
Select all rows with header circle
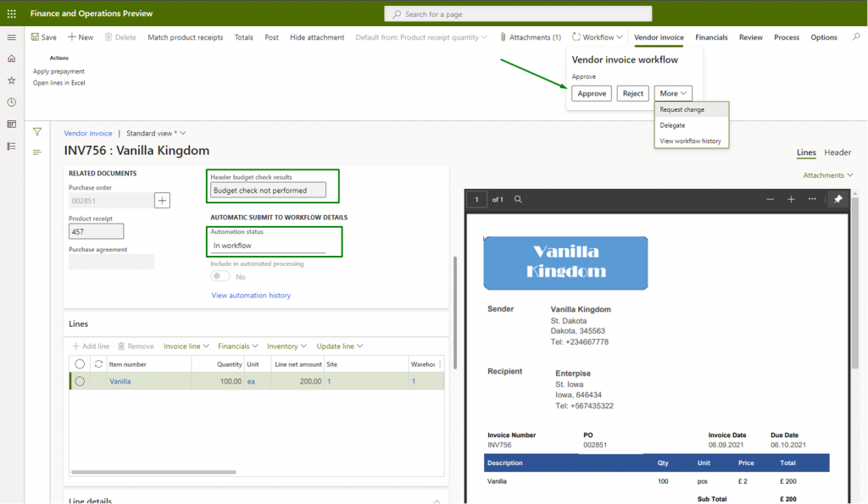[x=80, y=364]
